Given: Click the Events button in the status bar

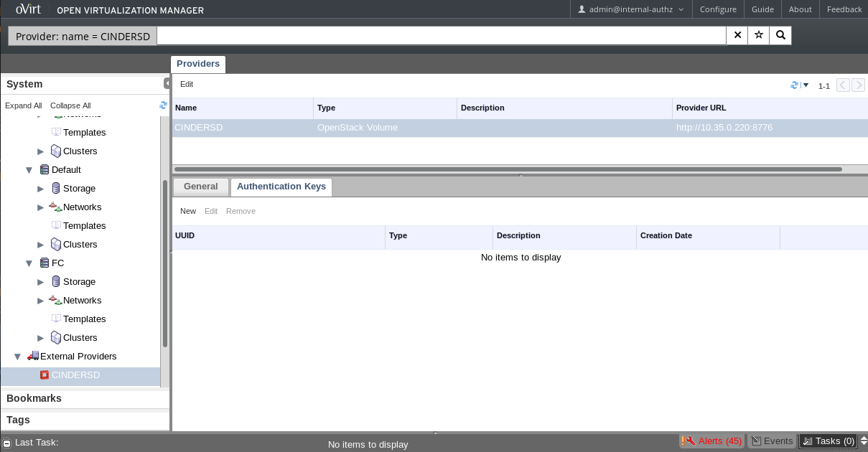Looking at the screenshot, I should click(x=772, y=441).
